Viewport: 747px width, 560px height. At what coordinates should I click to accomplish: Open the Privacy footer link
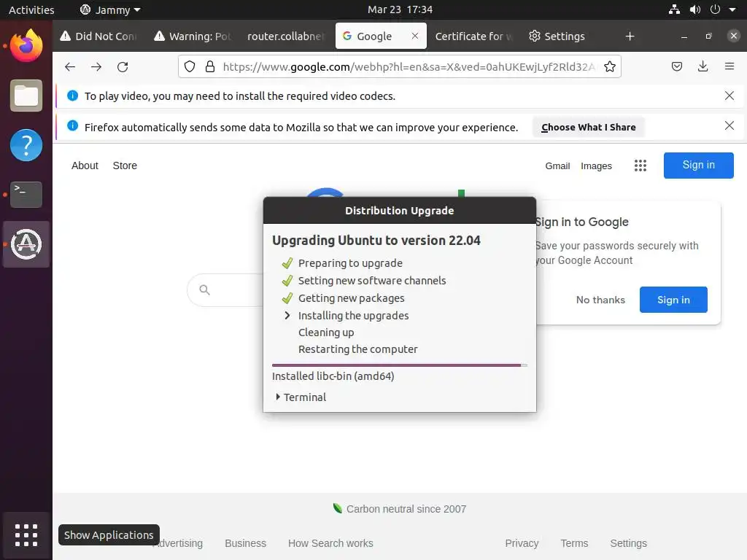coord(522,542)
